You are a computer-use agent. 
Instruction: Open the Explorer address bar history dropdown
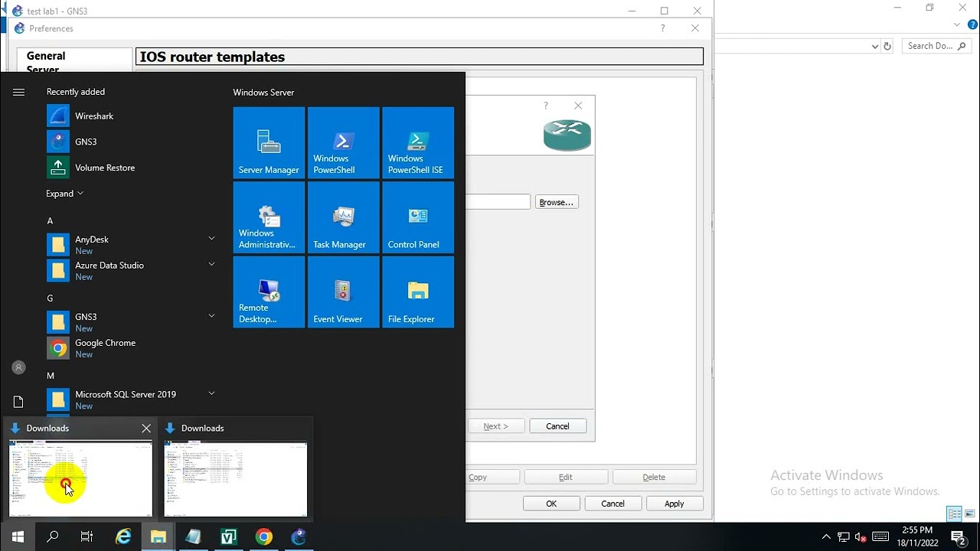tap(875, 46)
